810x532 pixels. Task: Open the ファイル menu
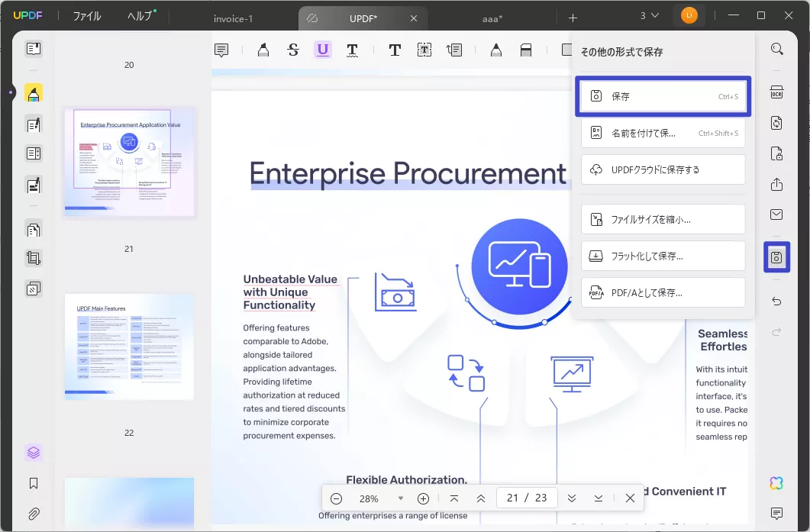pos(87,16)
